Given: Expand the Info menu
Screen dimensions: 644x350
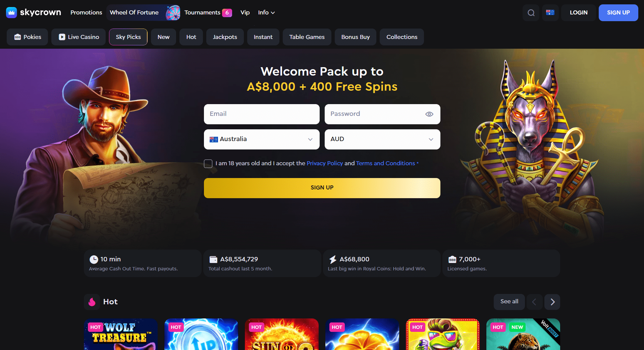Looking at the screenshot, I should [266, 12].
